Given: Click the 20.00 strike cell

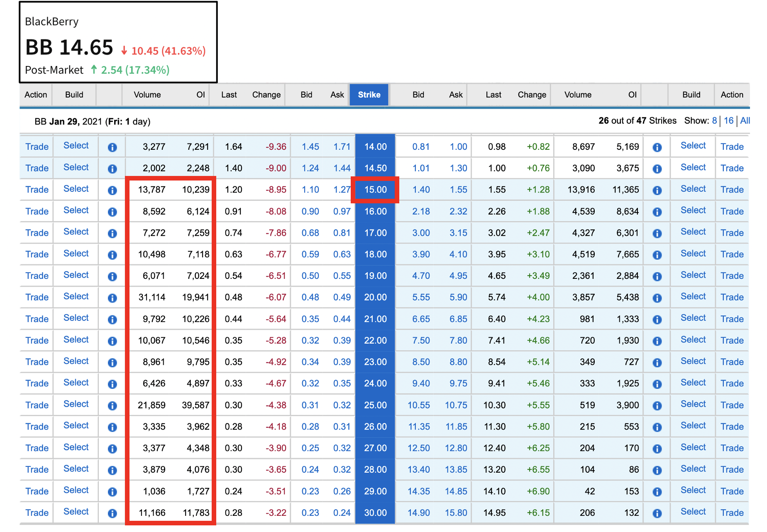Looking at the screenshot, I should (x=375, y=297).
